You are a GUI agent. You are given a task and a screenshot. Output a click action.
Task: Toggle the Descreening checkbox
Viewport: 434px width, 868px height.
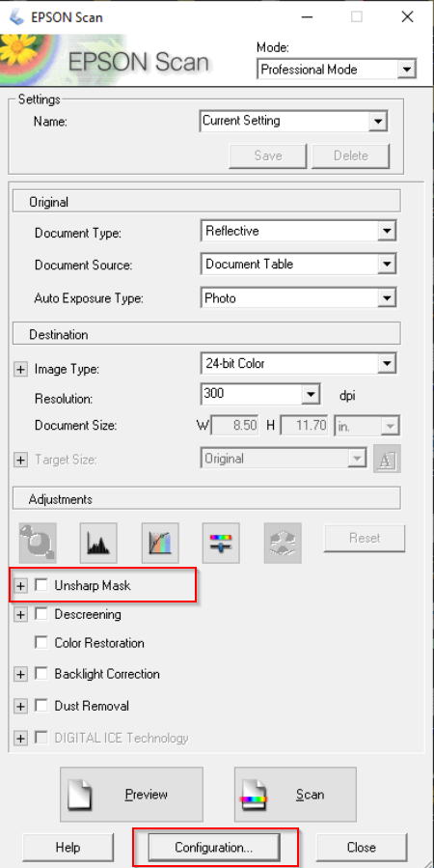pyautogui.click(x=41, y=614)
